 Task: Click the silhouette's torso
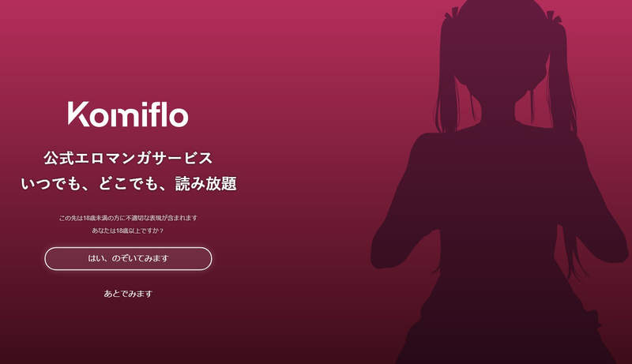504,193
